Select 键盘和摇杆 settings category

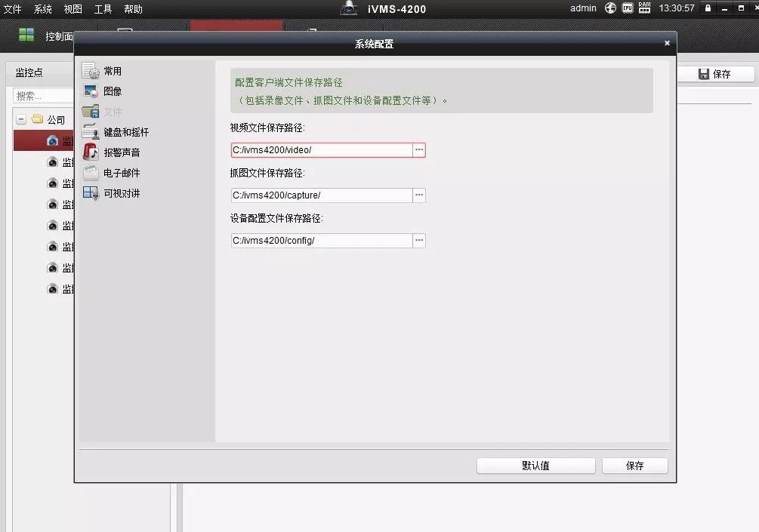tap(126, 132)
